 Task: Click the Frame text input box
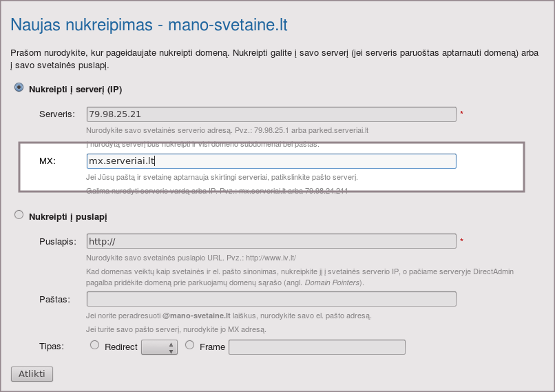coord(317,347)
